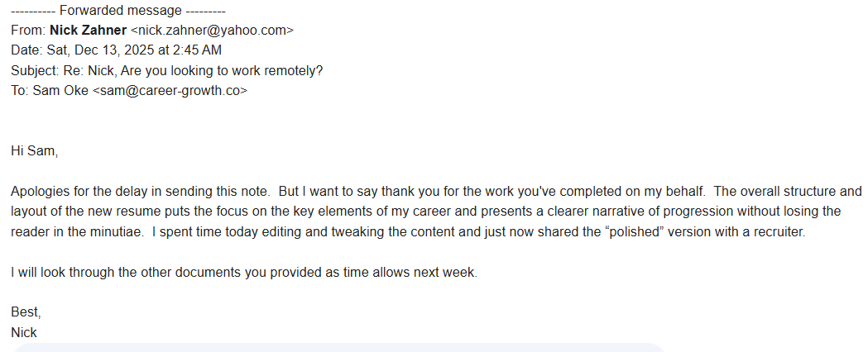Place cursor on the word Apologies
This screenshot has width=868, height=352.
tap(39, 191)
